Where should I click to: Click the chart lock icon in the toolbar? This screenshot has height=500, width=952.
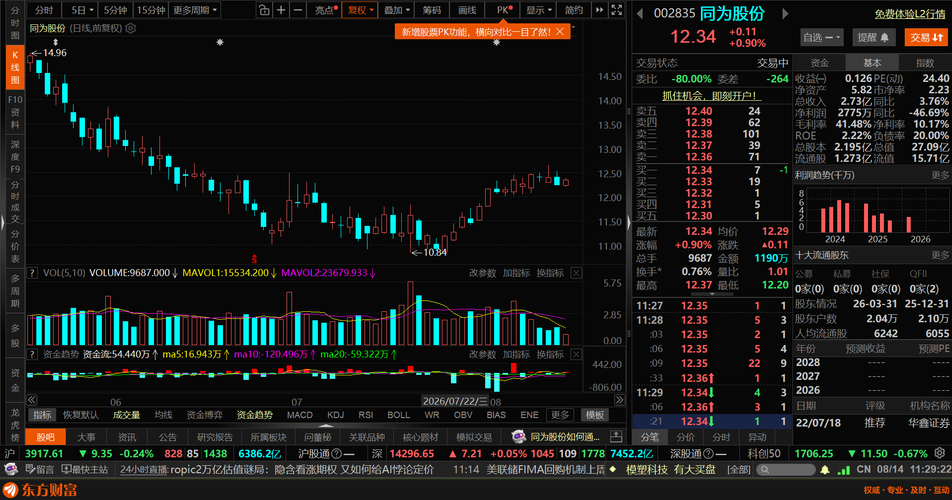tap(264, 10)
